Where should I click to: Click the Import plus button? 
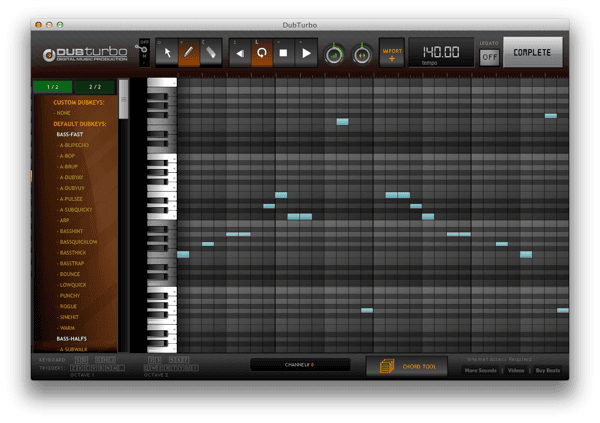[x=392, y=53]
